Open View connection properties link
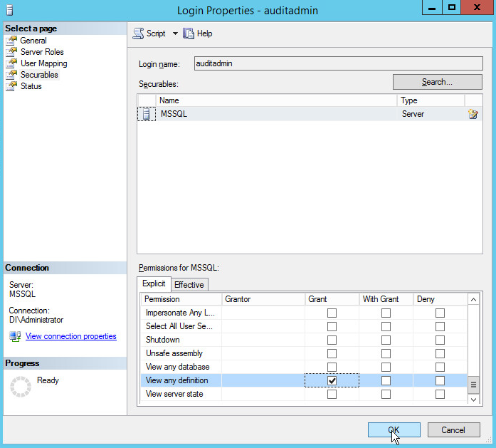496x448 pixels. tap(70, 336)
